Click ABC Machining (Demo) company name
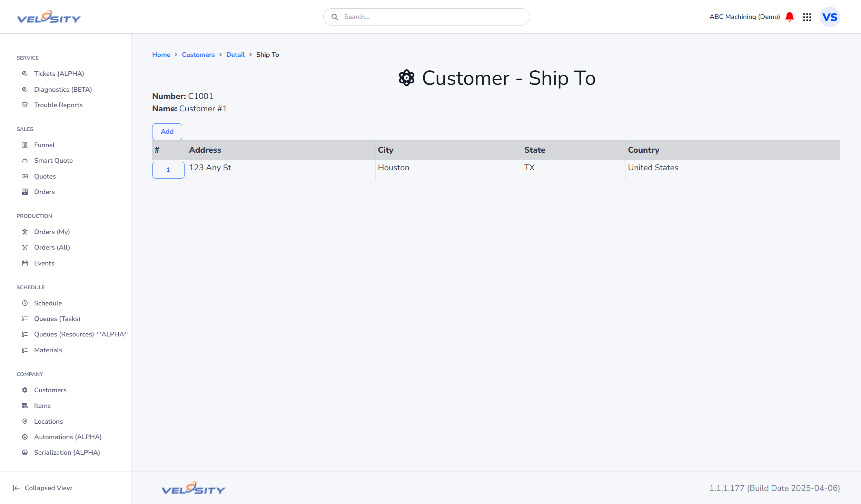The height and width of the screenshot is (504, 861). point(744,17)
